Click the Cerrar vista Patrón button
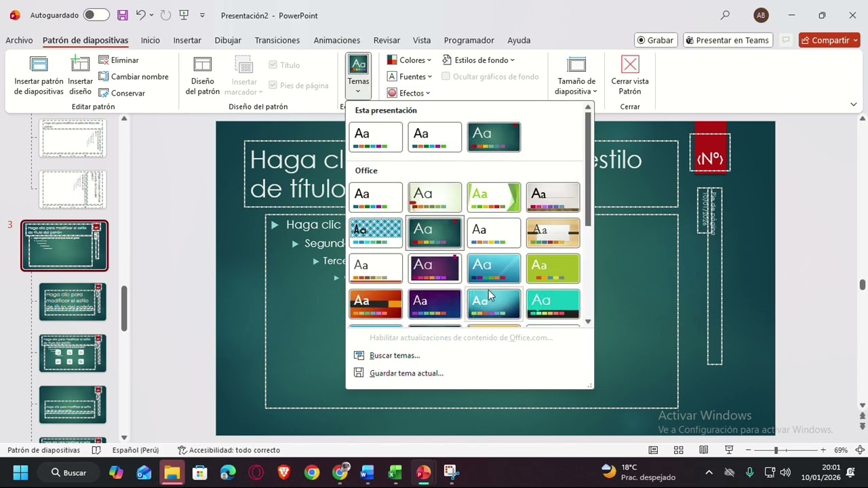Viewport: 868px width, 488px height. (629, 76)
